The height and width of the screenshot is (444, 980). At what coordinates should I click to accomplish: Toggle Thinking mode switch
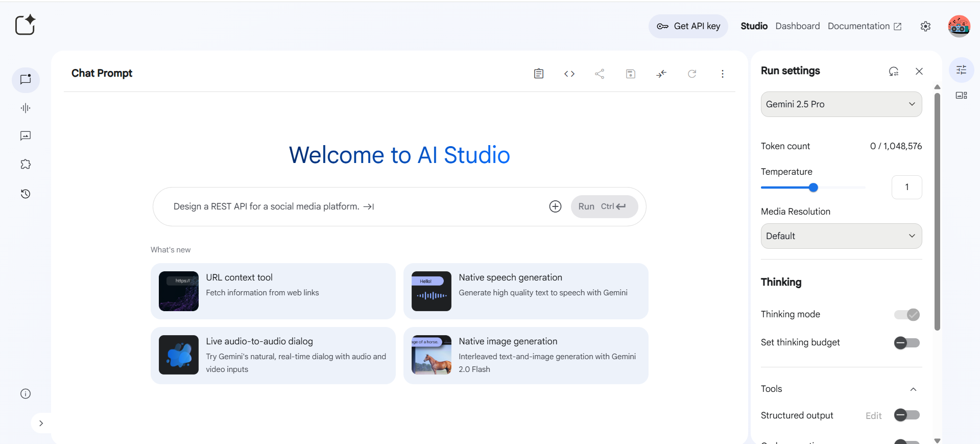[x=907, y=315]
